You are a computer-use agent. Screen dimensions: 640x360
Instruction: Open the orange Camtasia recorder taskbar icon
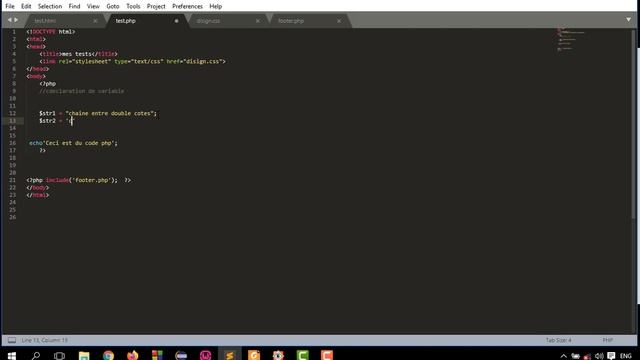coord(327,356)
